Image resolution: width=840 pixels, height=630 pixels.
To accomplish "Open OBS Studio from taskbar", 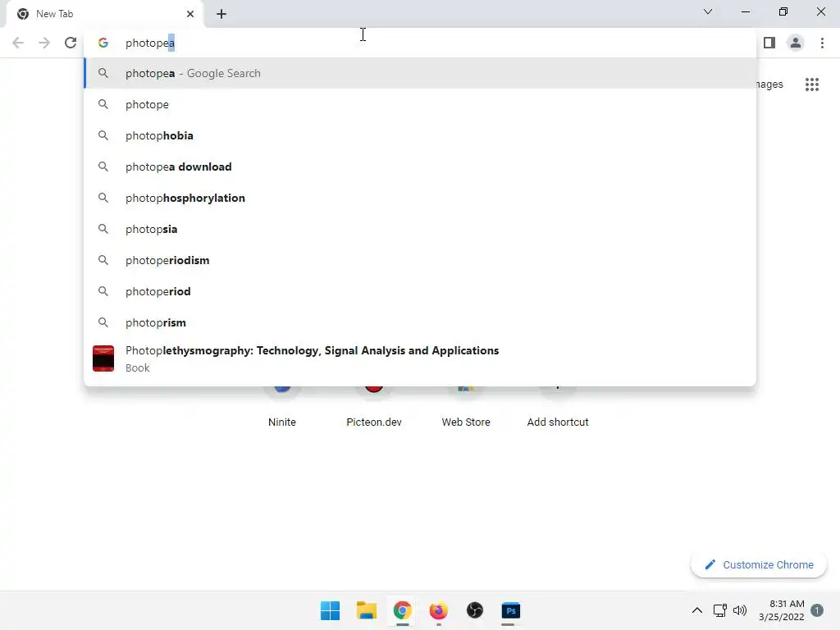I will (475, 610).
